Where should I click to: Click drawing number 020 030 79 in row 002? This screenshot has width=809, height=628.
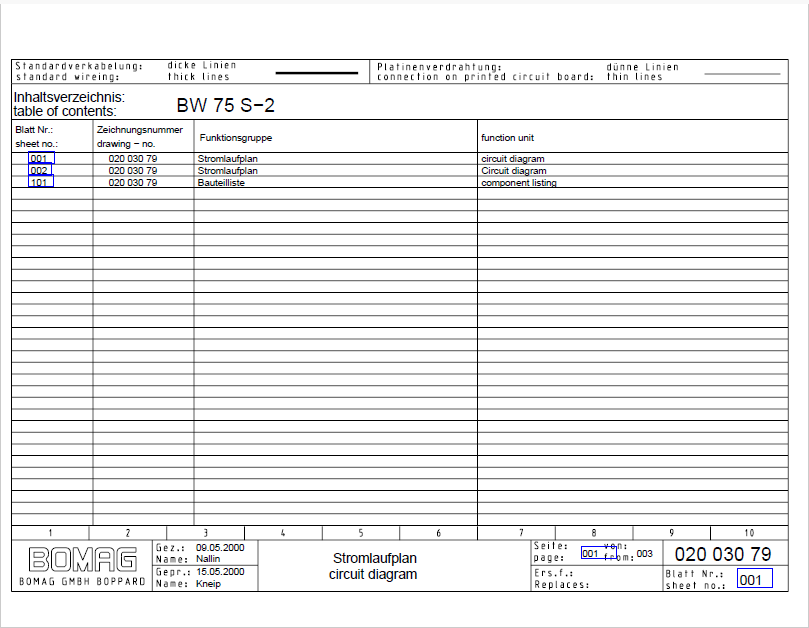point(133,170)
